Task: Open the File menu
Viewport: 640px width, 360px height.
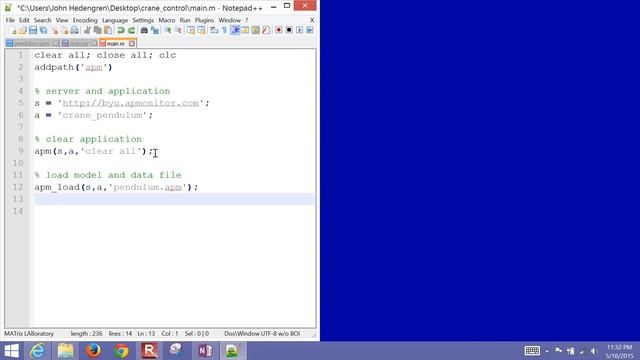Action: point(10,20)
